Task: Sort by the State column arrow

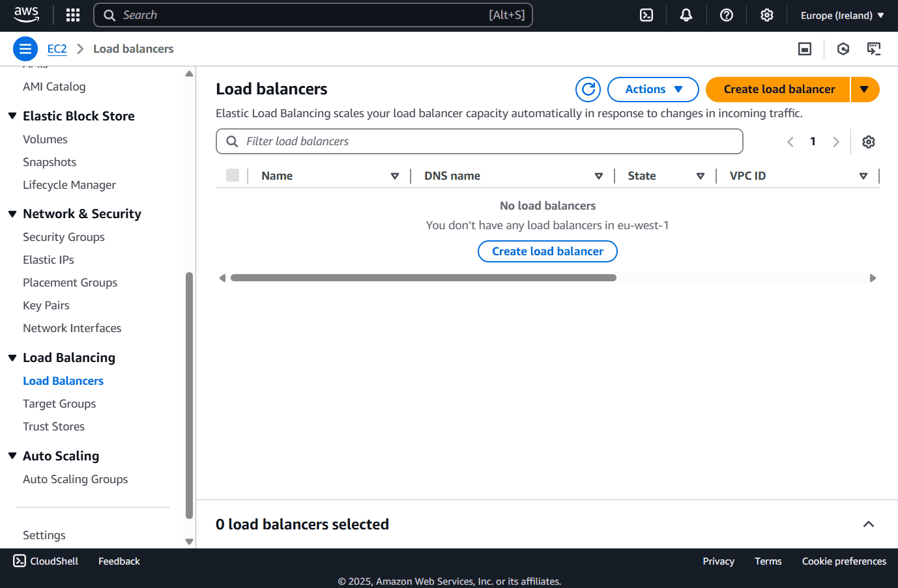Action: click(701, 176)
